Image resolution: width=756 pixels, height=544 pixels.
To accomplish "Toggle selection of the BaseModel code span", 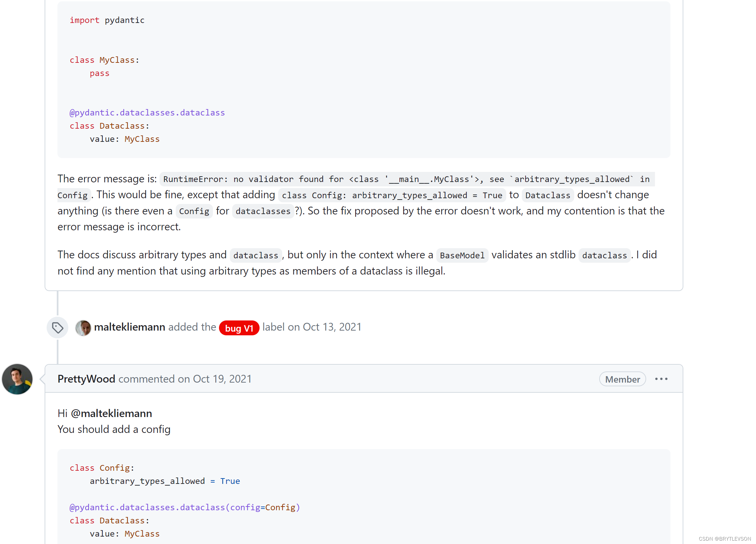I will coord(462,255).
